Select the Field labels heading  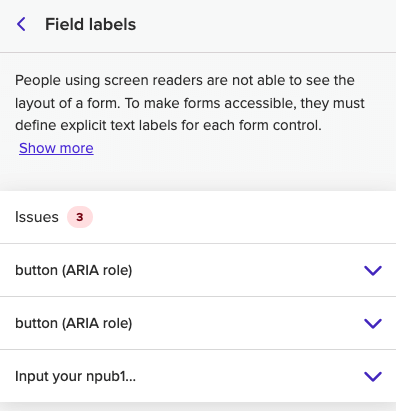pos(90,24)
